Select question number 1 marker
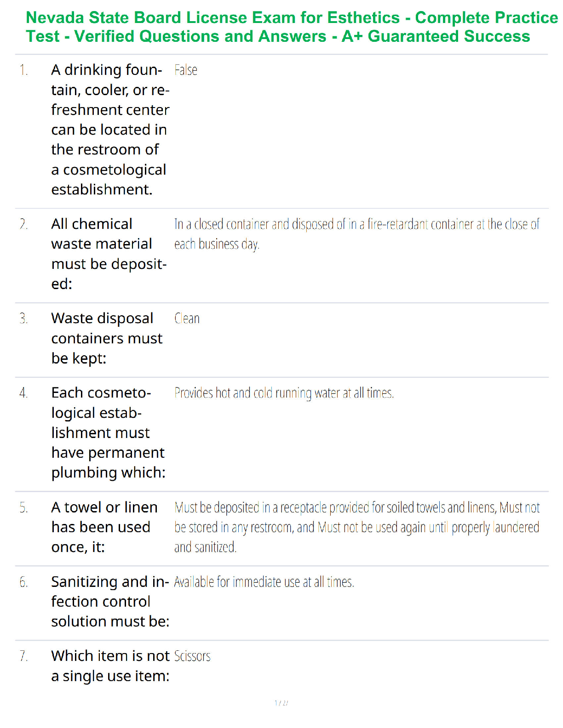This screenshot has width=563, height=728. click(x=24, y=70)
